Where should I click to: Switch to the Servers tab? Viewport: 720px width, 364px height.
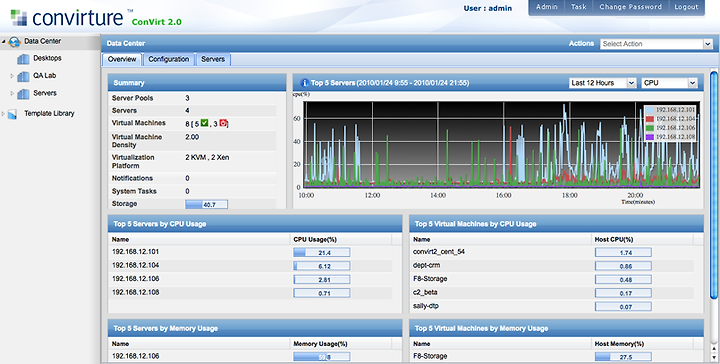click(x=213, y=59)
